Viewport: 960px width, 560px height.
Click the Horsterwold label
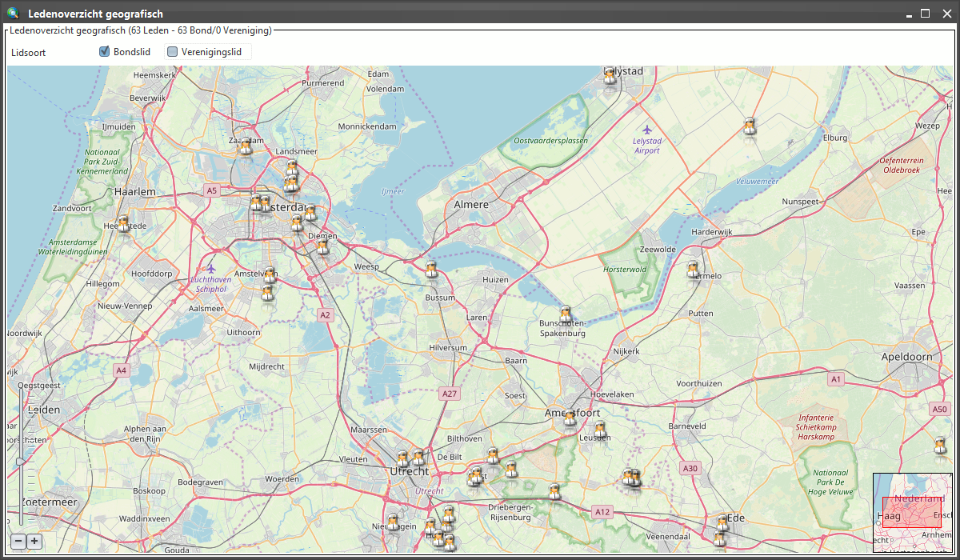(625, 270)
